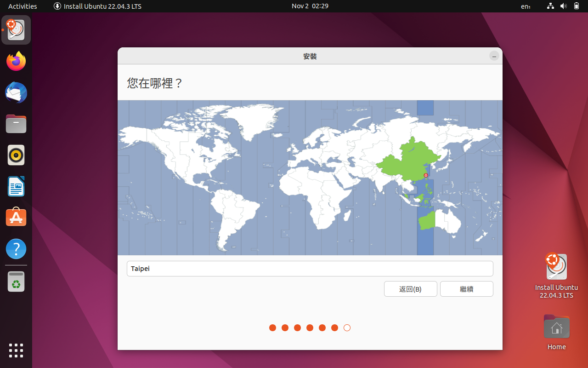
Task: Show the applications grid
Action: [16, 351]
